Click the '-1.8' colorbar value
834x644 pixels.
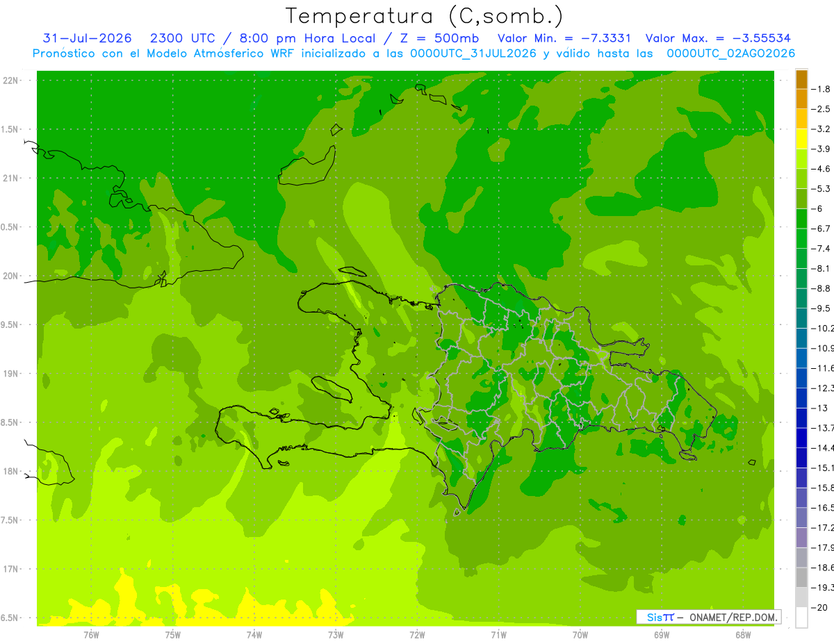[x=821, y=89]
